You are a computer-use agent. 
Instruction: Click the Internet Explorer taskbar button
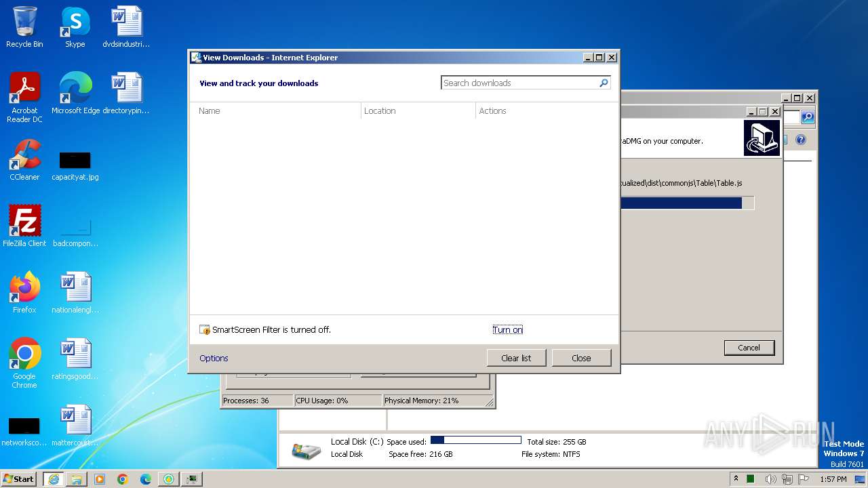click(54, 479)
